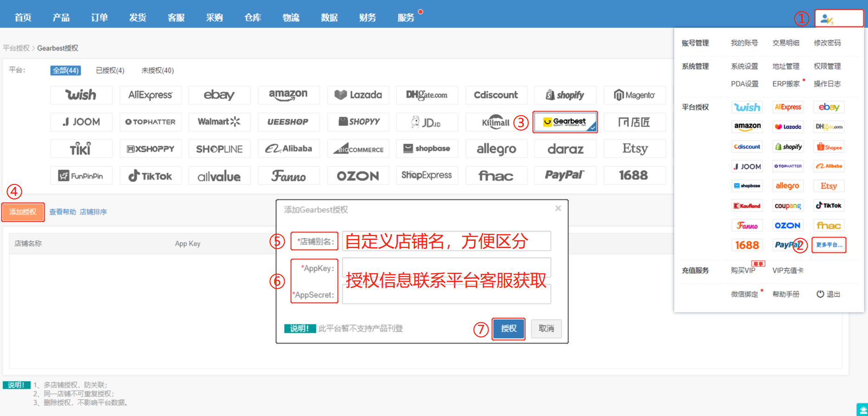Choose the XSHOPPY platform tile
This screenshot has width=868, height=416.
(x=150, y=149)
